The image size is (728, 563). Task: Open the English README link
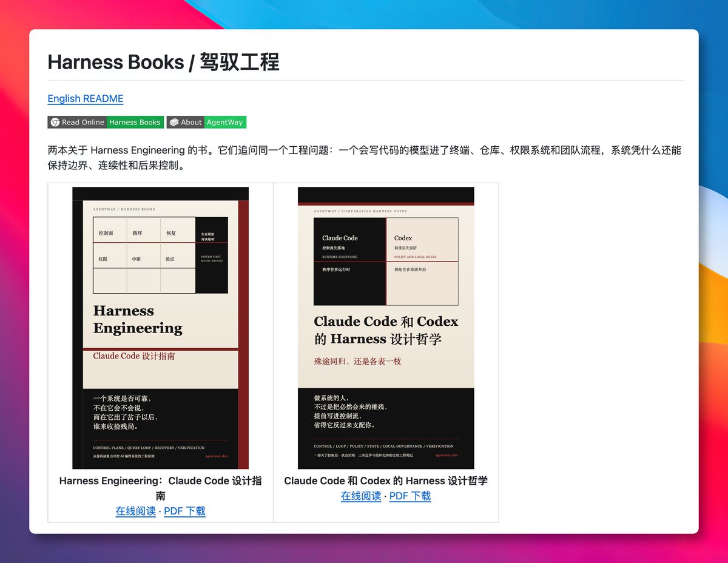[x=86, y=98]
